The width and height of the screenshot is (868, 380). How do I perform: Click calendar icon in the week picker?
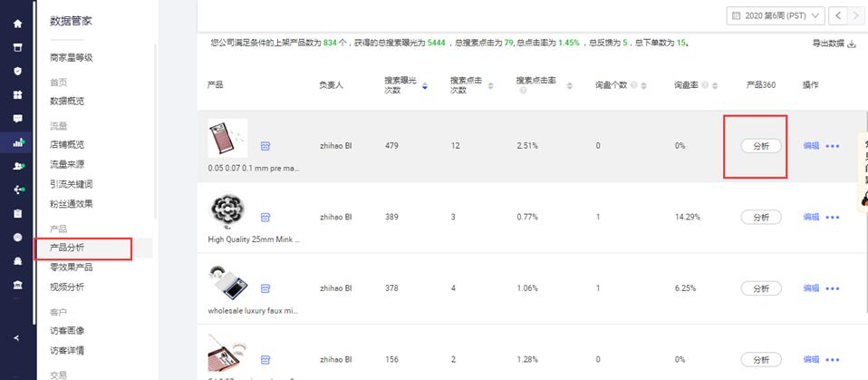[x=737, y=16]
